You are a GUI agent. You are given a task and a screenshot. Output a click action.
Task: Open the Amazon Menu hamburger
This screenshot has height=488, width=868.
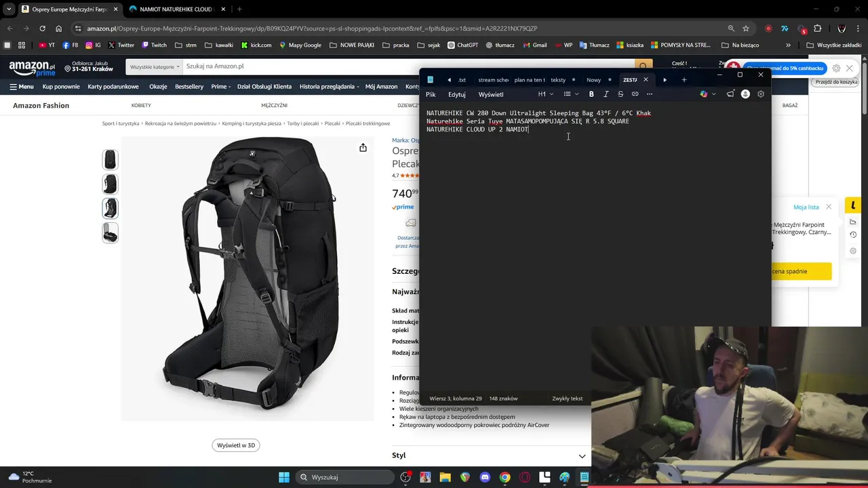[22, 87]
